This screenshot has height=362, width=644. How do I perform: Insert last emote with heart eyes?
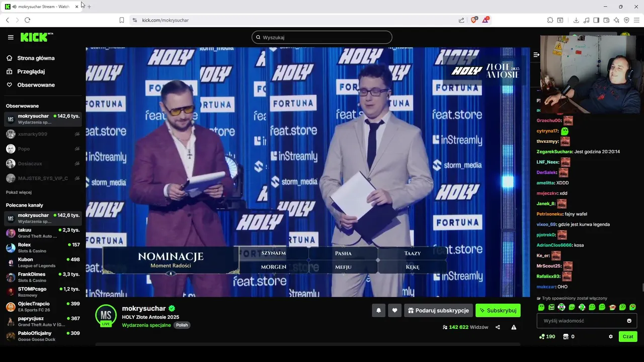coord(632,307)
